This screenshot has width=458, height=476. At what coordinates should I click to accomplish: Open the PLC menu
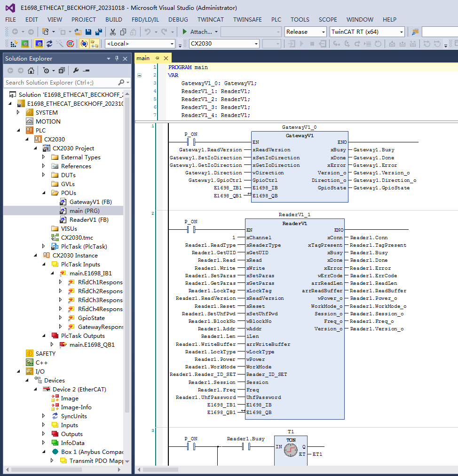(276, 20)
